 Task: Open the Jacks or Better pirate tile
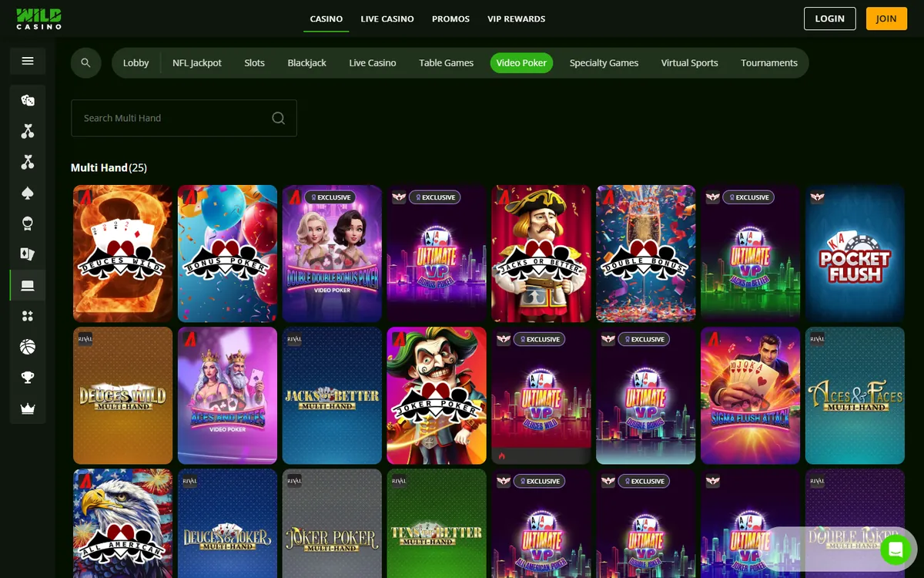(x=541, y=254)
